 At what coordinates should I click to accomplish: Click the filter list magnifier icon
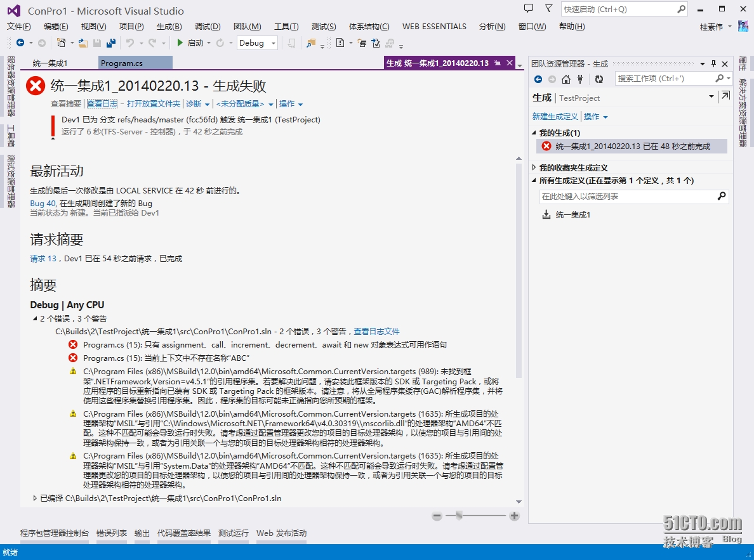tap(721, 196)
